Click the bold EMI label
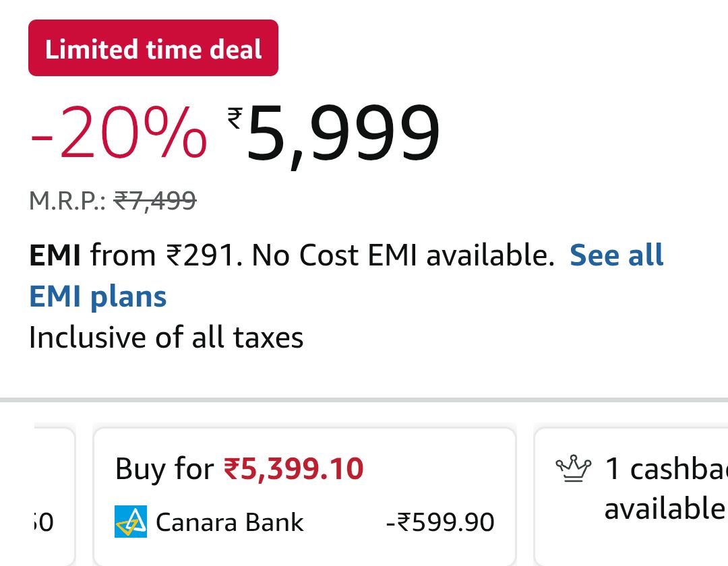Viewport: 728px width, 566px height. [55, 256]
